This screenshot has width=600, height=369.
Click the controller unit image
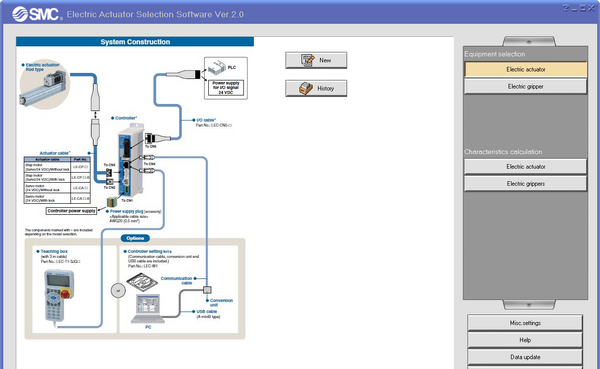click(x=131, y=160)
